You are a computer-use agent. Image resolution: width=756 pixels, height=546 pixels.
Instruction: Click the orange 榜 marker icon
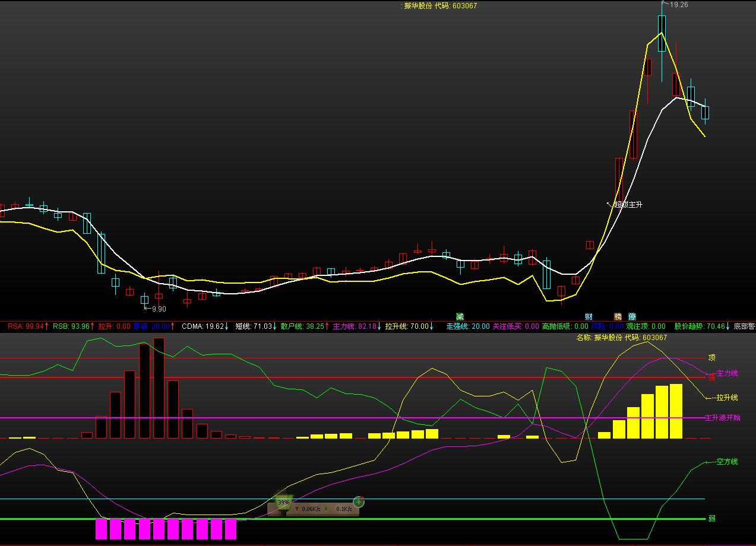coord(618,316)
